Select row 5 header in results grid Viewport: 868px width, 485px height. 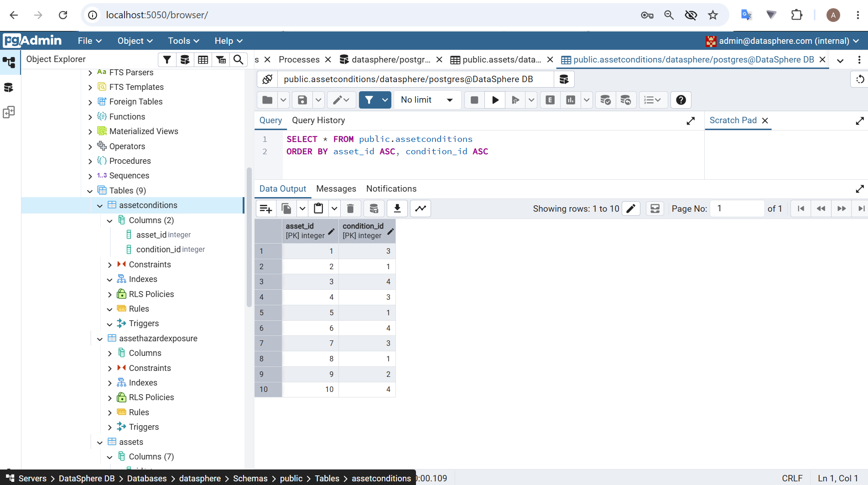pos(268,313)
